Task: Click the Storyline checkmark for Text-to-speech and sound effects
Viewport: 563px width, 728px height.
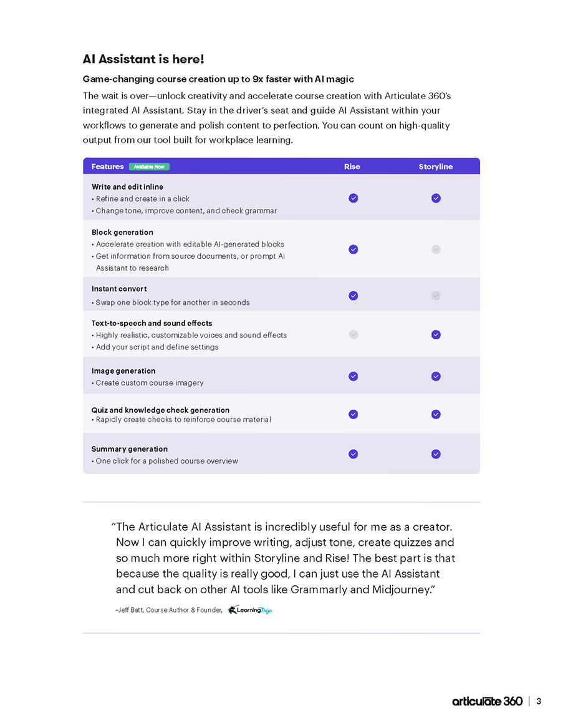Action: 436,334
